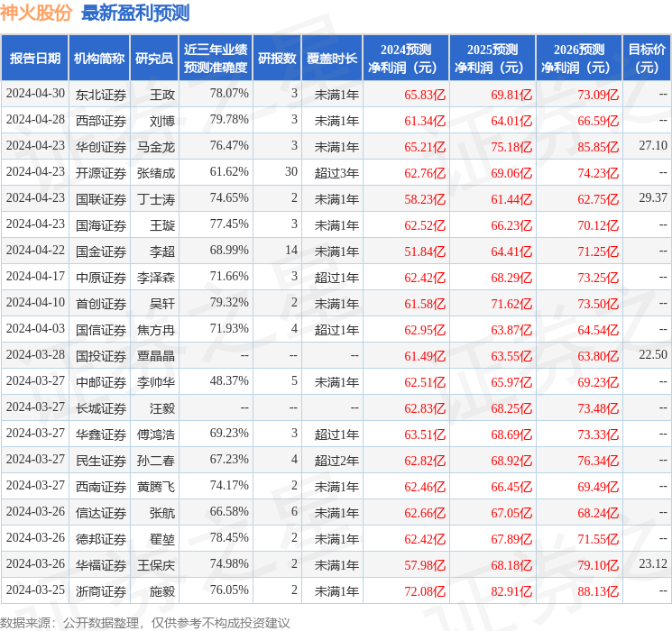Click researcher name 马金龙
The image size is (672, 631).
click(x=156, y=147)
